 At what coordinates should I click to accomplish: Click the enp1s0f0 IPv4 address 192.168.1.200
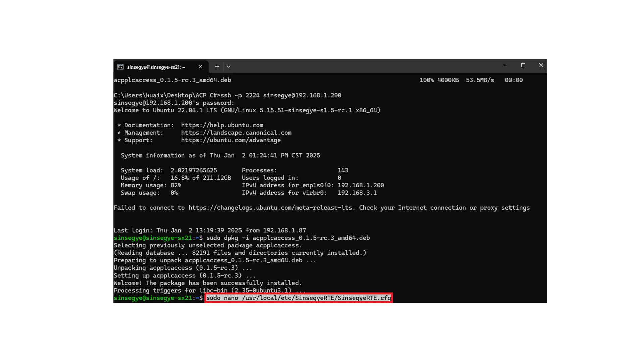click(x=361, y=185)
